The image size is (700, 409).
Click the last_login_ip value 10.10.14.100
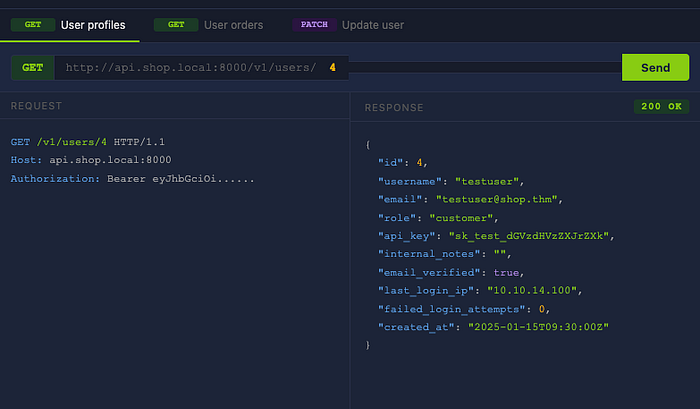click(532, 290)
